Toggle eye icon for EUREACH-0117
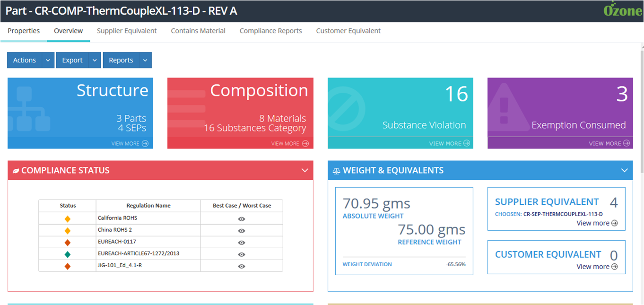Image resolution: width=644 pixels, height=305 pixels. pyautogui.click(x=241, y=243)
